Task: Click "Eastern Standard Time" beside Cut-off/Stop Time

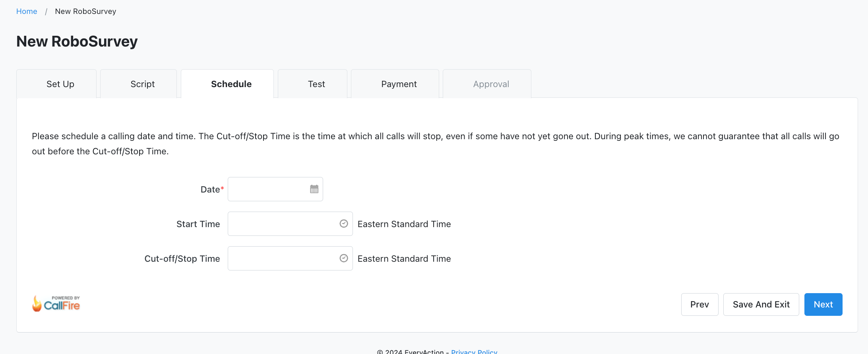Action: pos(404,259)
